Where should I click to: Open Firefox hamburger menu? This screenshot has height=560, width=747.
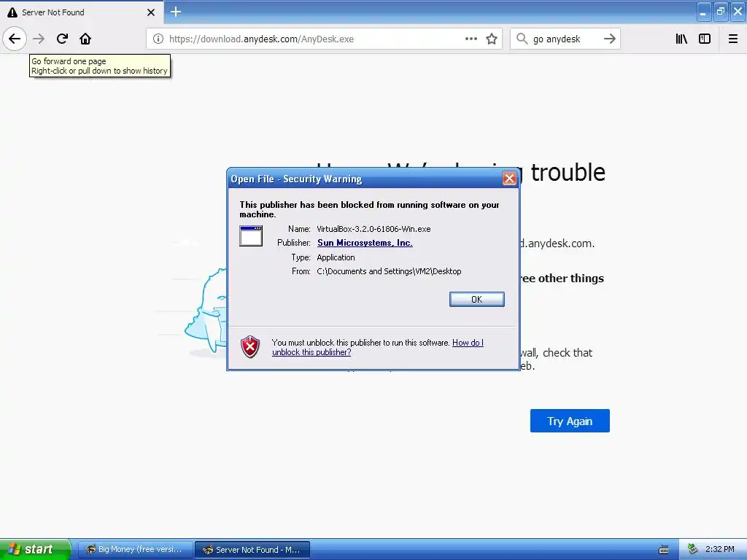(x=733, y=39)
